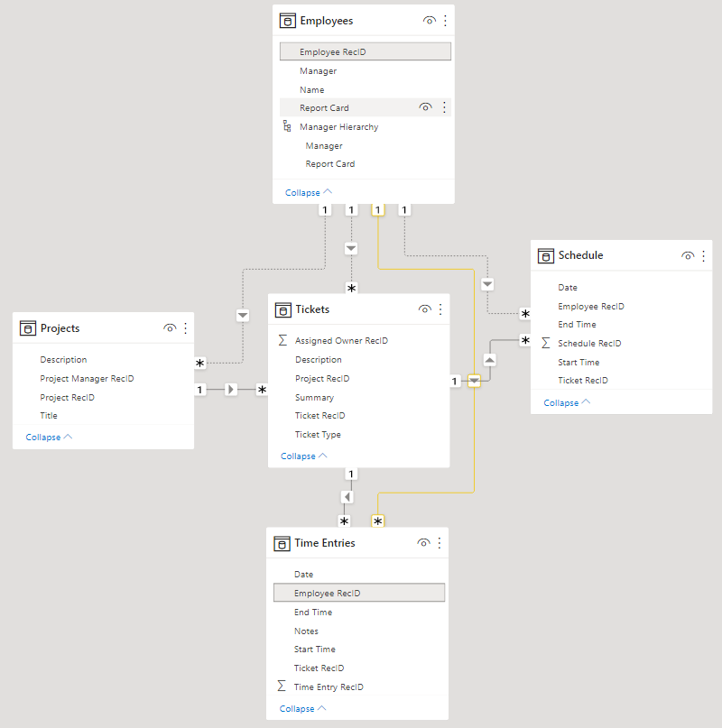Screen dimensions: 722x728
Task: Click Schedule table header title
Action: (x=580, y=255)
